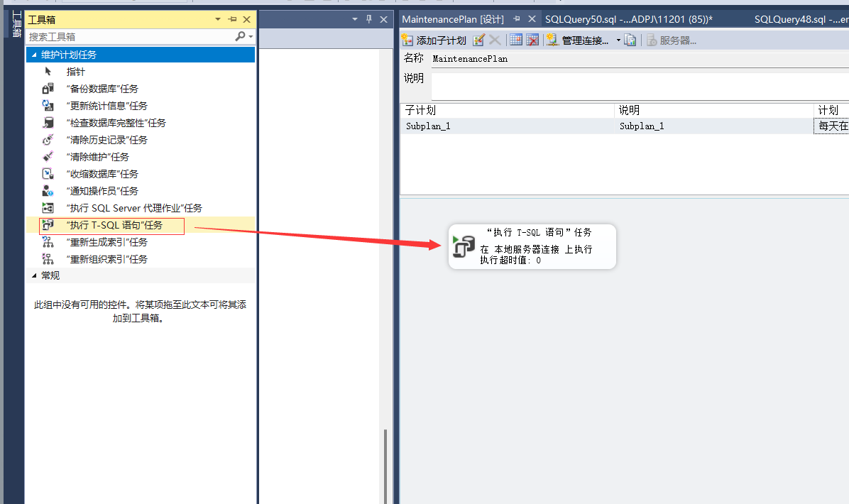Close the middle docked panel
This screenshot has height=504, width=849.
[383, 19]
